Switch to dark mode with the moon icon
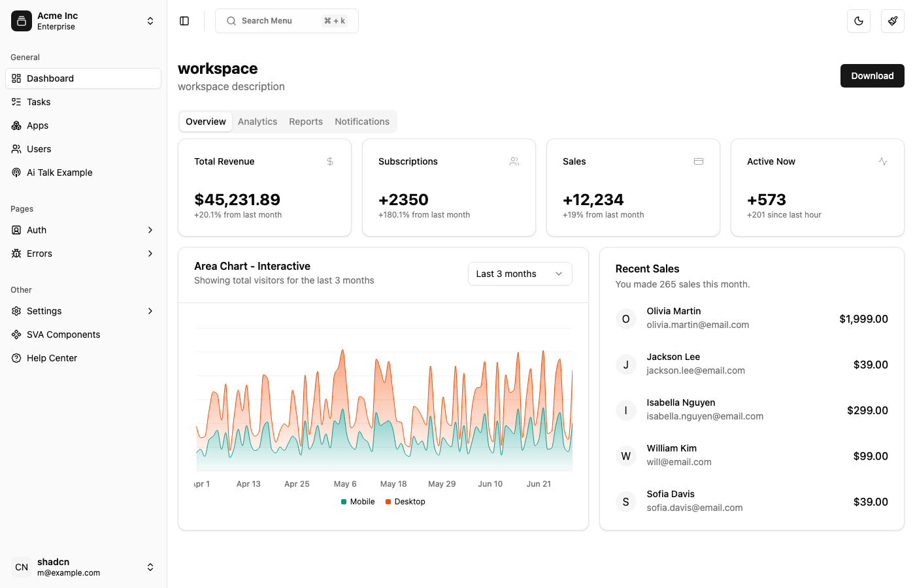 (x=858, y=21)
